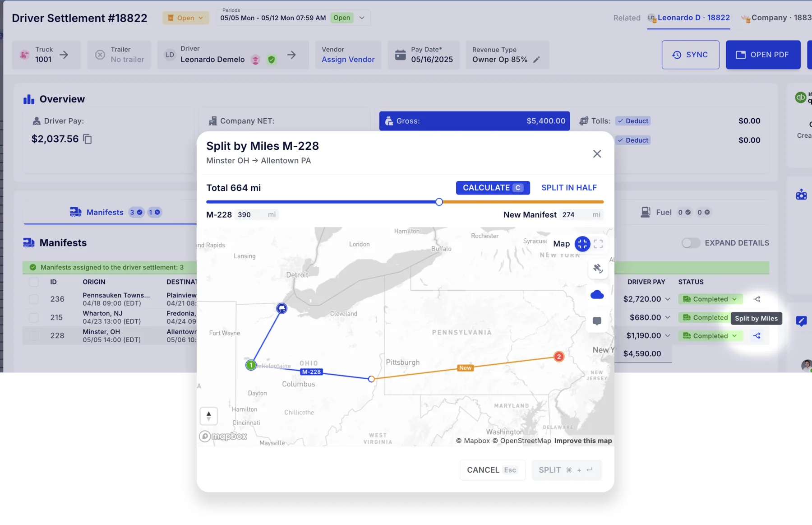
Task: Click the split by miles icon for manifest 228
Action: coord(757,336)
